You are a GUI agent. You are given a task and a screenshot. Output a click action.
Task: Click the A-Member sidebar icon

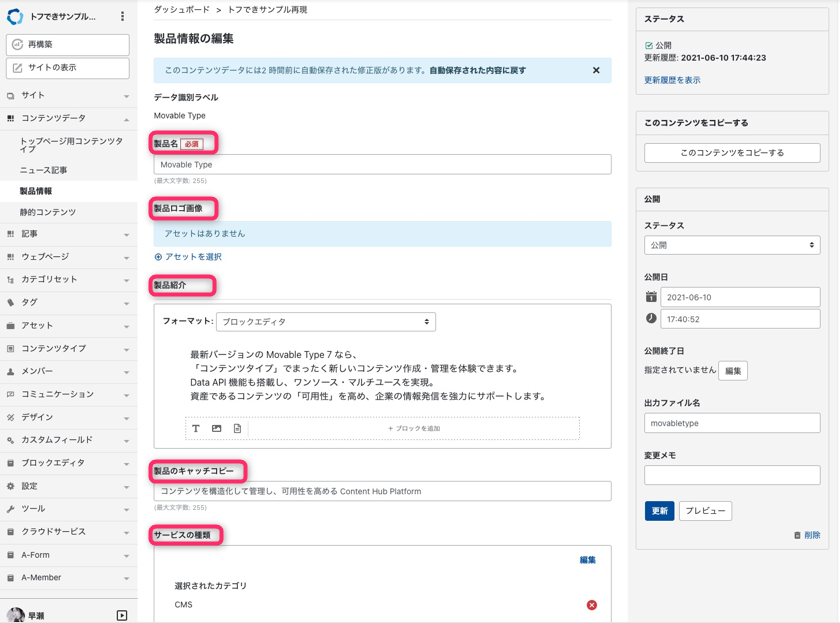pos(10,578)
